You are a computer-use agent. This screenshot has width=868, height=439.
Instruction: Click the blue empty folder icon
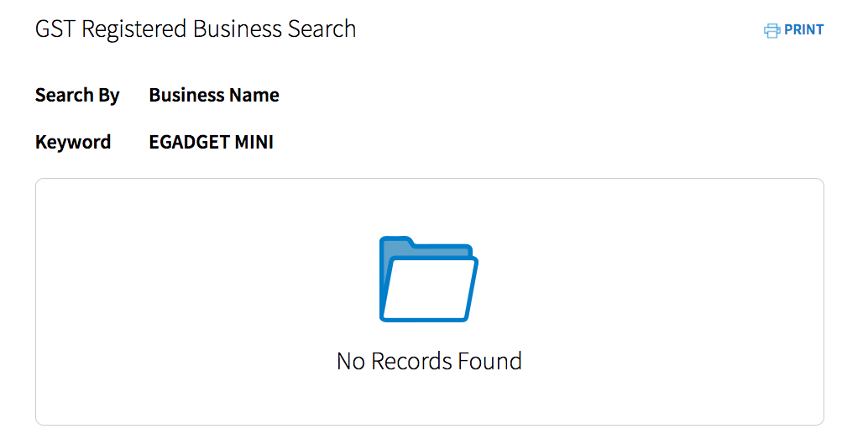[429, 279]
